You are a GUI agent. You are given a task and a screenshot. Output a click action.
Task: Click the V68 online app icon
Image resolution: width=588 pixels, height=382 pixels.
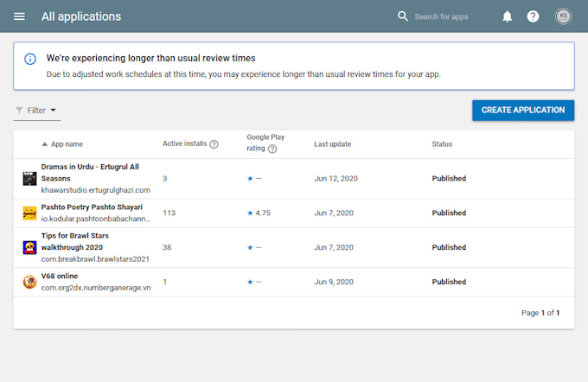(x=29, y=282)
